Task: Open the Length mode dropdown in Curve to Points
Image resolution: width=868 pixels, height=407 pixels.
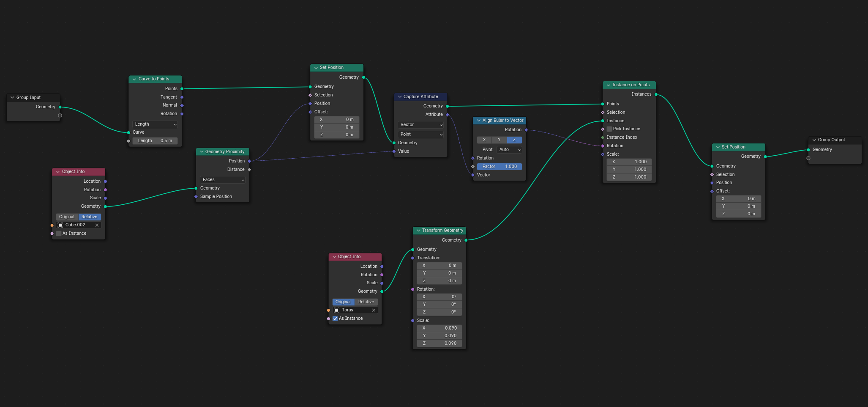Action: coord(155,124)
